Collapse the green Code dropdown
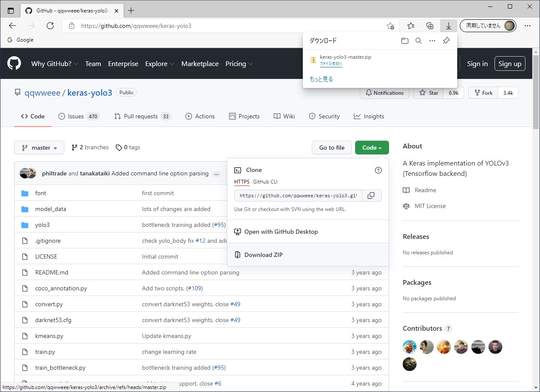540x392 pixels. (x=372, y=148)
